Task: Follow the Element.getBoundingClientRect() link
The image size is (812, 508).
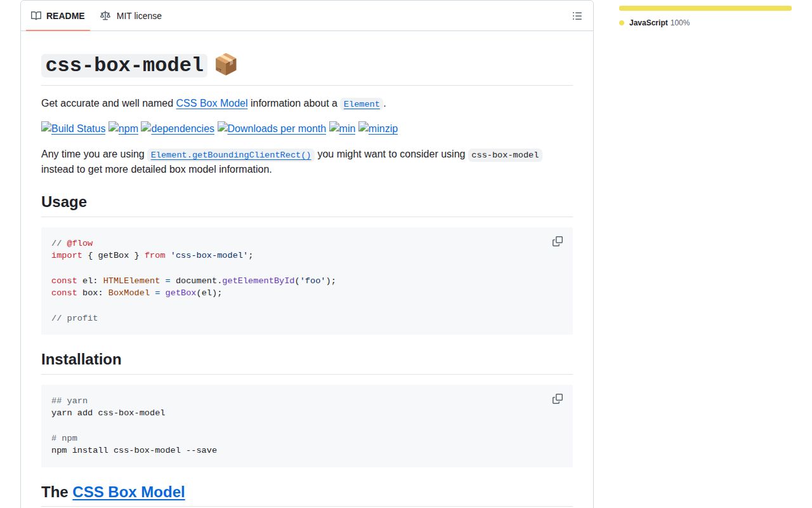Action: [231, 155]
